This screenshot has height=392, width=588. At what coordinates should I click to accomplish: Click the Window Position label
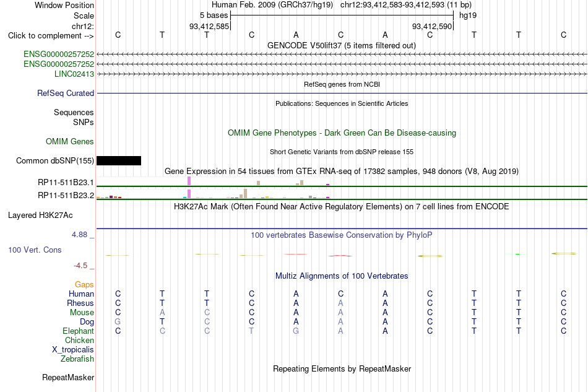[64, 5]
